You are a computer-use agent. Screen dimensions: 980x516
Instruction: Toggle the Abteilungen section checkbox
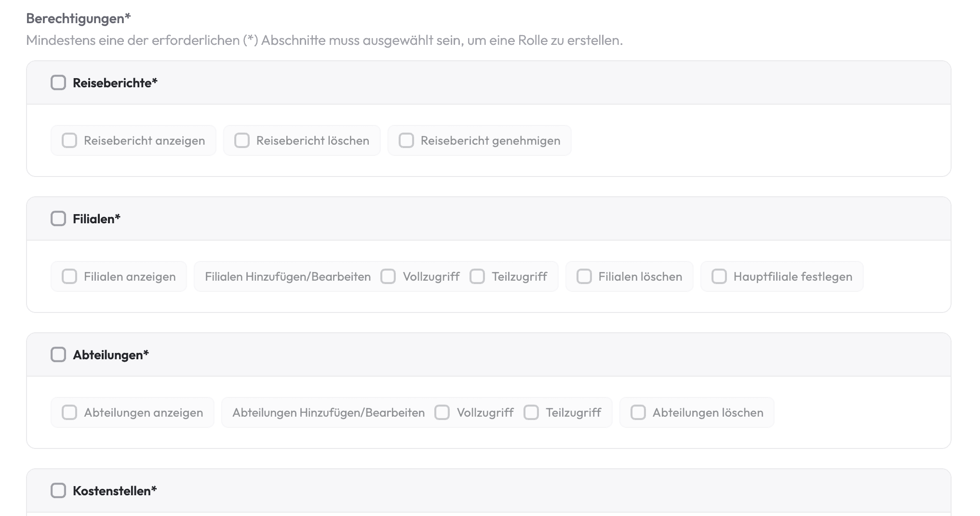pyautogui.click(x=58, y=354)
